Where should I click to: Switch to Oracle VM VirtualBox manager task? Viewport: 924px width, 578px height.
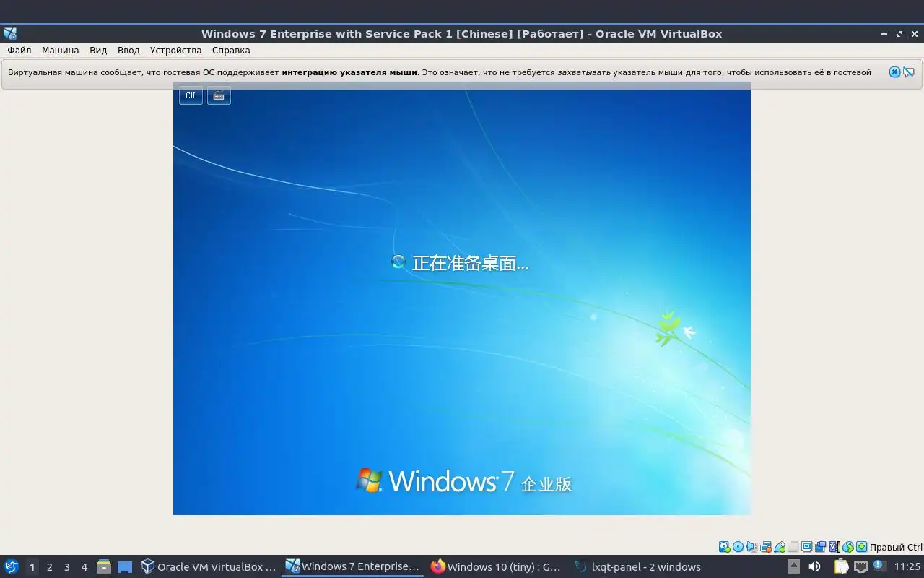pos(209,566)
